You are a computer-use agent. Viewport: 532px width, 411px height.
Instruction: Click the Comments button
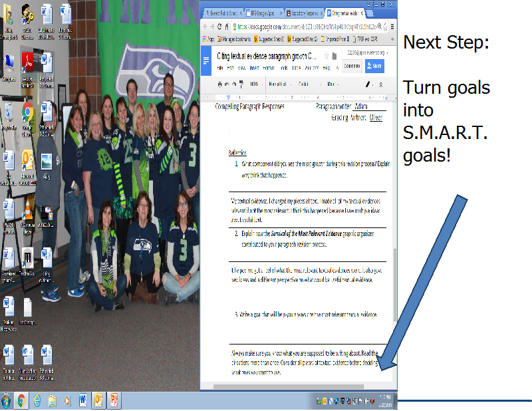pos(352,66)
